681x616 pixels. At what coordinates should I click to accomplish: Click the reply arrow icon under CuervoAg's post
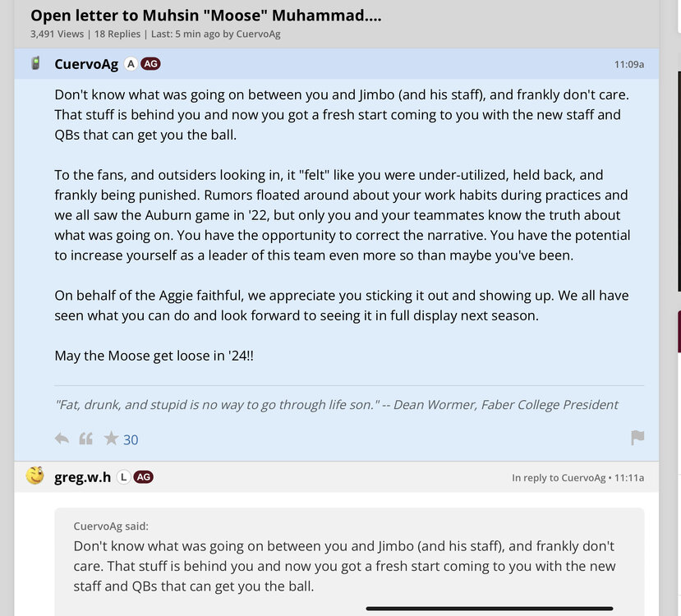point(62,439)
